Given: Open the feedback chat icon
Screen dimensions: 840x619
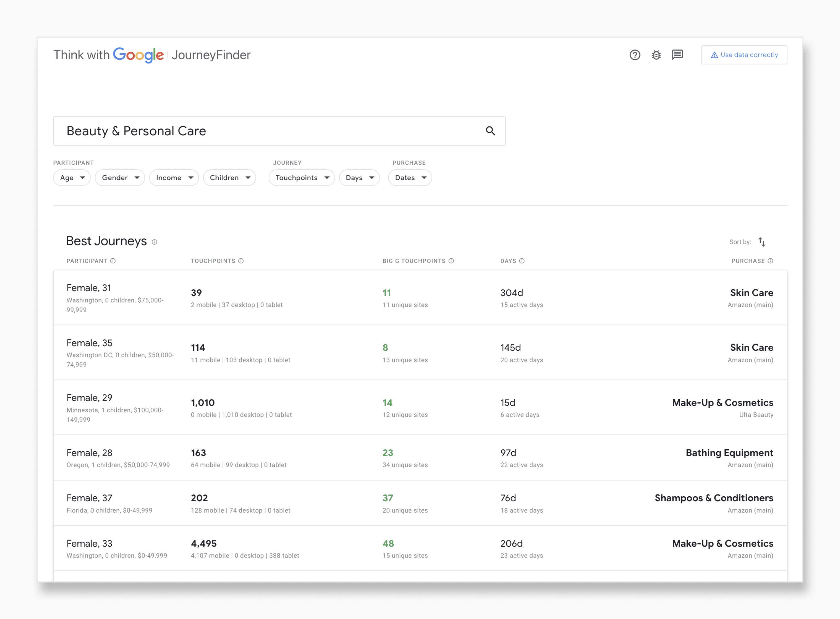Looking at the screenshot, I should coord(678,55).
